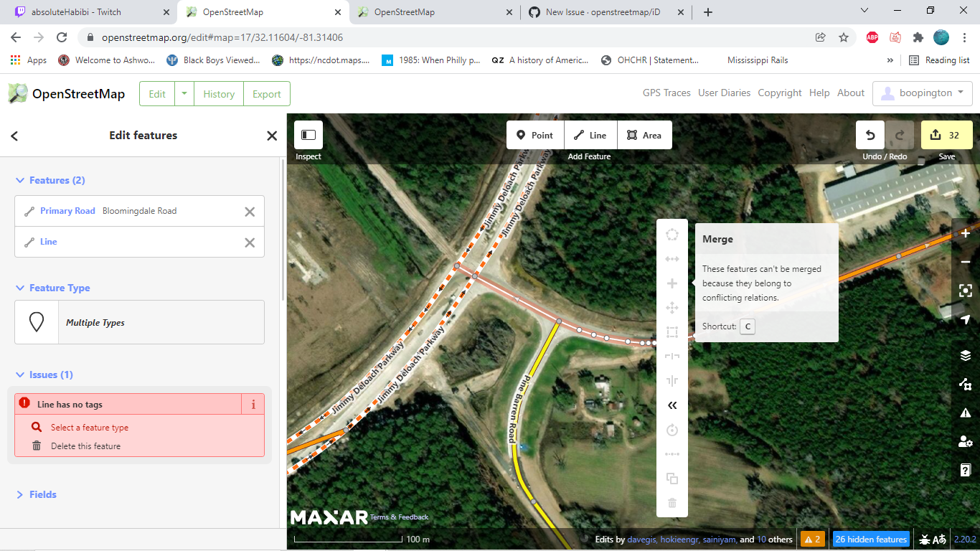Select the Point add-feature mode

[535, 135]
